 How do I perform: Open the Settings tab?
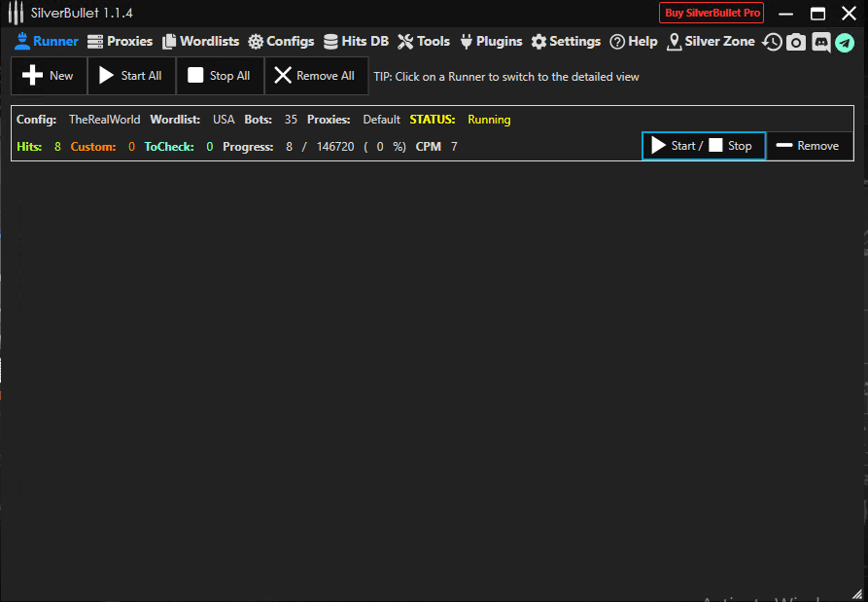566,42
